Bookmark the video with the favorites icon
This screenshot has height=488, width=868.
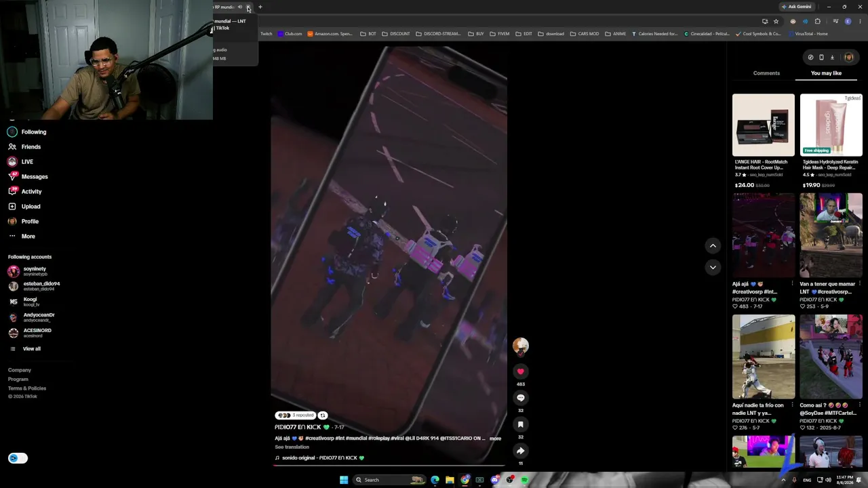pos(521,424)
